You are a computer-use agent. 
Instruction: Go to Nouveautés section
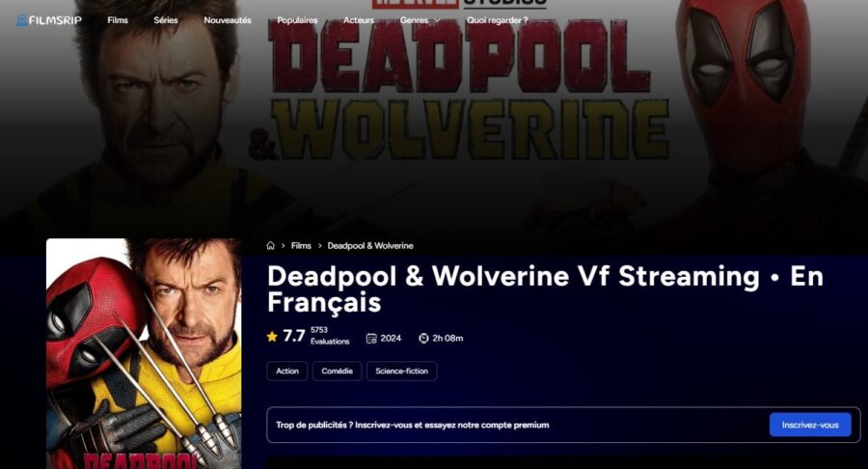[x=228, y=20]
